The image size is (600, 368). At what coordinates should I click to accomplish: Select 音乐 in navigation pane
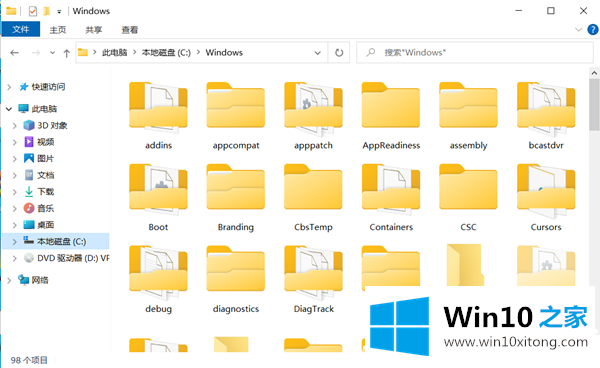click(x=46, y=208)
